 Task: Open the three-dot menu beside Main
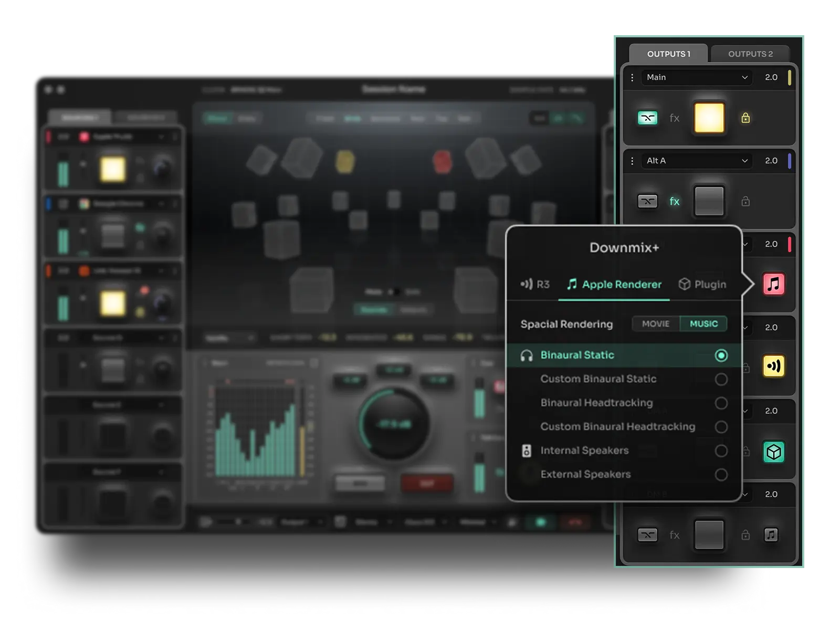point(632,77)
